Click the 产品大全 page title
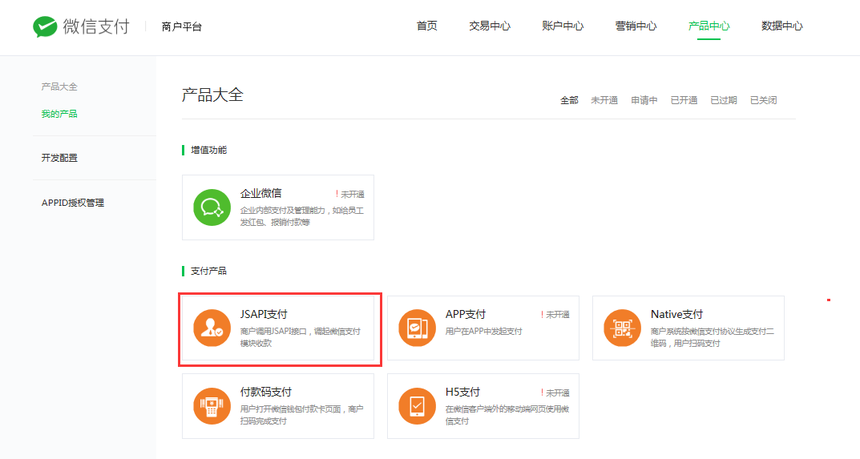 pyautogui.click(x=212, y=95)
